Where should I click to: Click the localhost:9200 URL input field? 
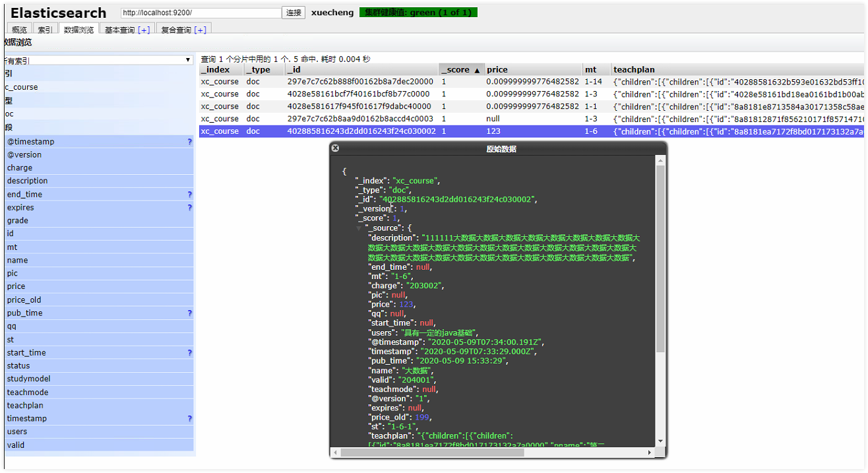201,13
